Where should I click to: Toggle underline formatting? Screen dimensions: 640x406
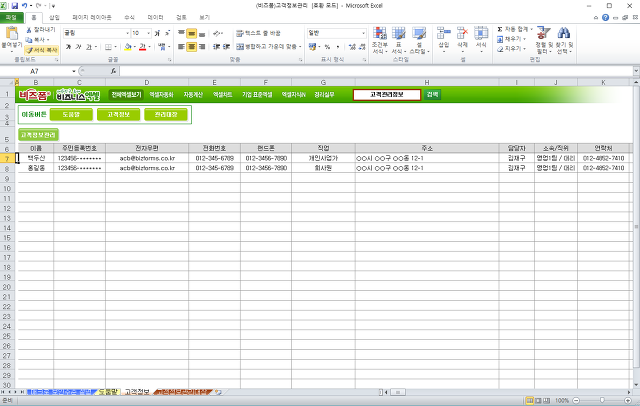(x=89, y=47)
